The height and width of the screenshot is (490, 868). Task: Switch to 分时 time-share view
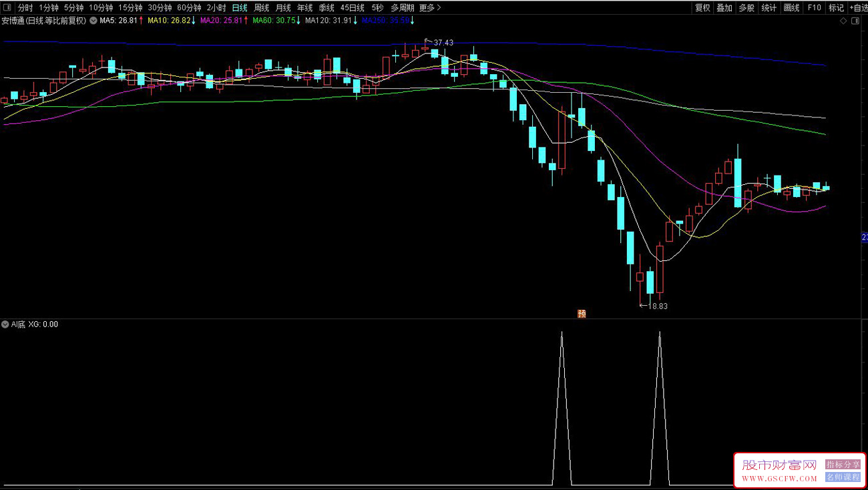[25, 8]
